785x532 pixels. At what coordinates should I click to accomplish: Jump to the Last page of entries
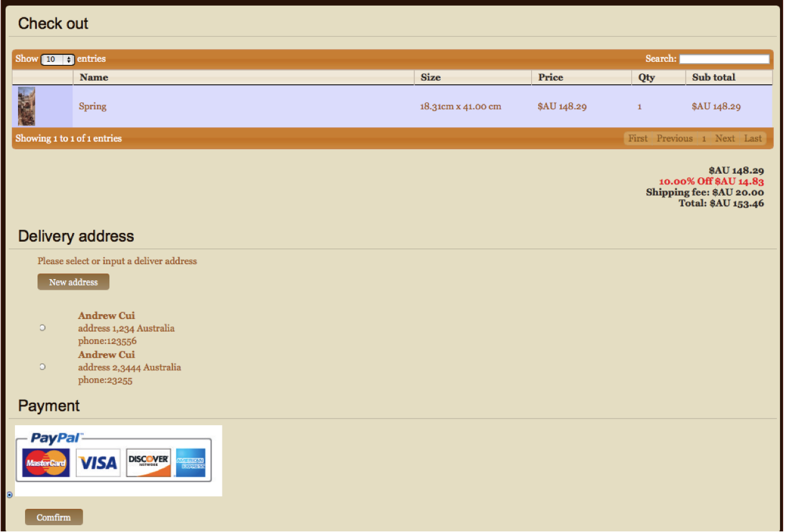(752, 139)
